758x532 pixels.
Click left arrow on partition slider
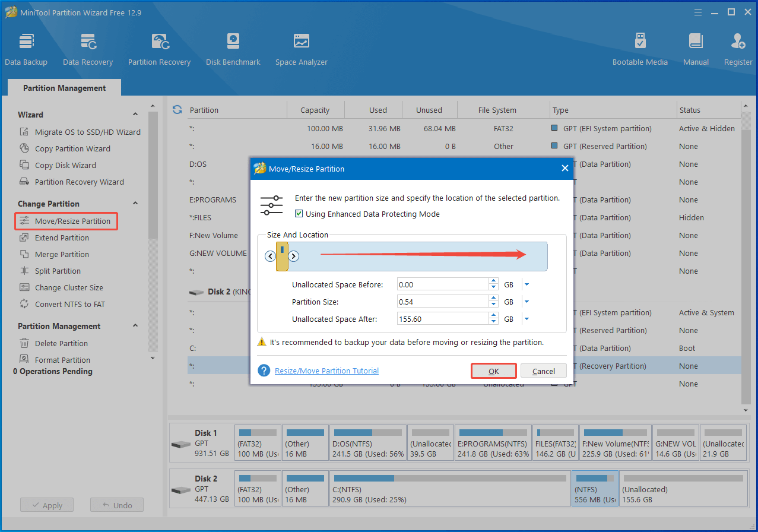271,256
